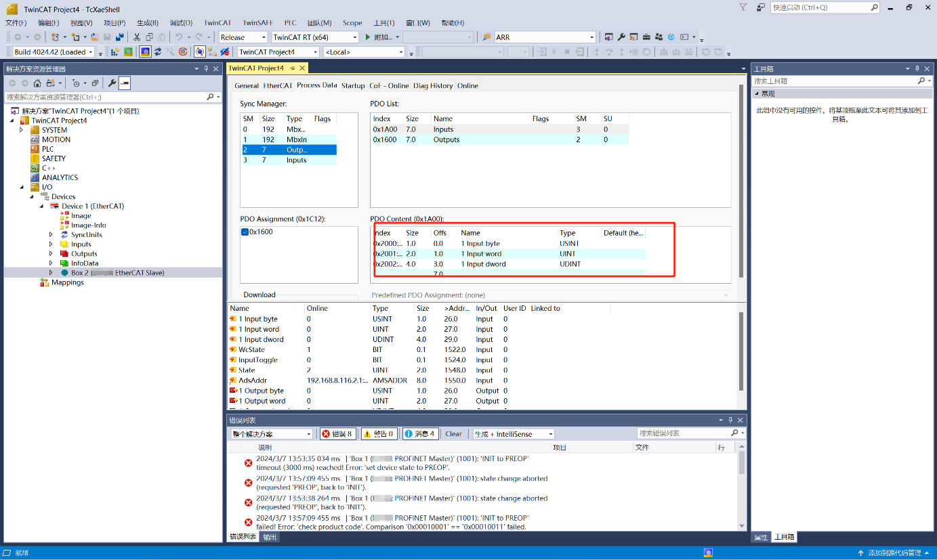
Task: Click the Collapse All icon in Solution Explorer
Action: 95,83
